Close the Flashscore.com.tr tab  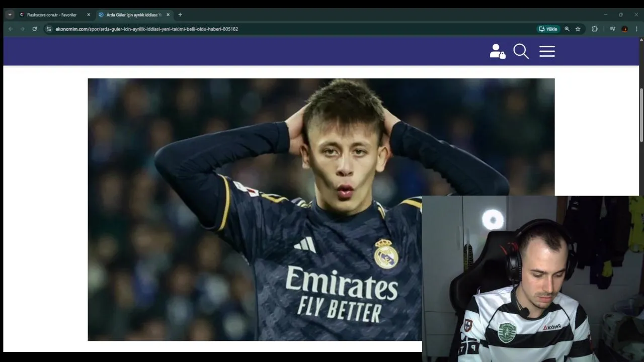89,15
